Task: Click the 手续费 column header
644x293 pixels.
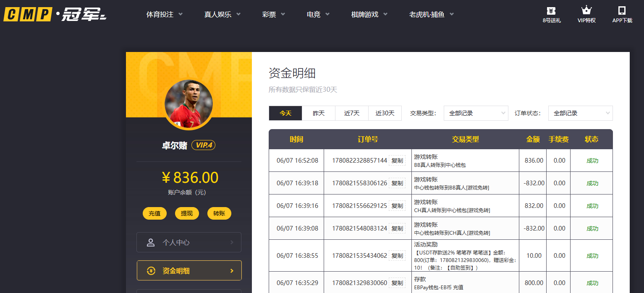Action: point(558,139)
